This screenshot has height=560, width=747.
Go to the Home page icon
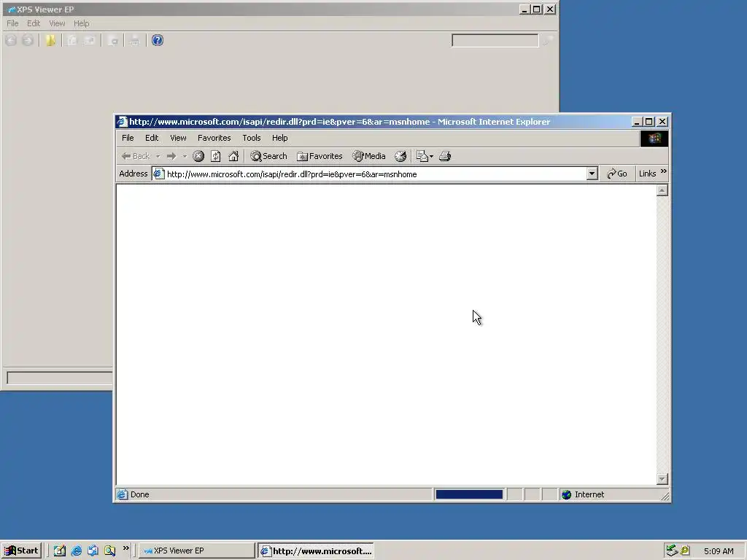pos(233,156)
